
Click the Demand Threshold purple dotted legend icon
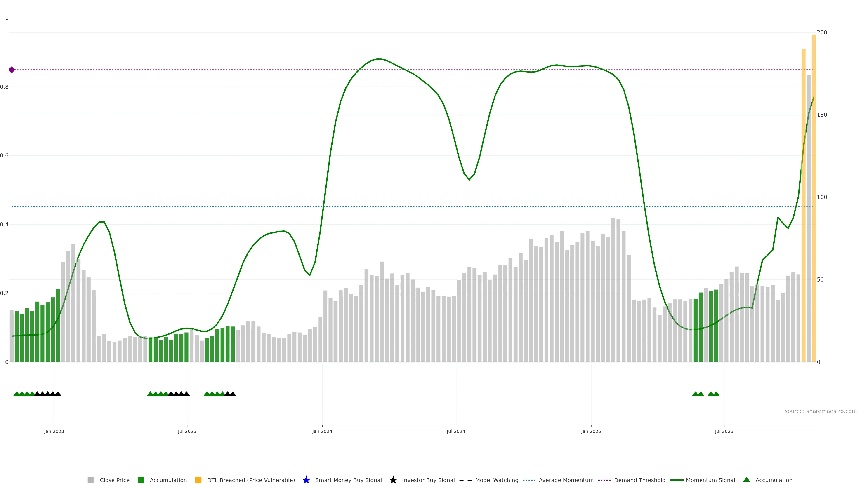[x=604, y=480]
